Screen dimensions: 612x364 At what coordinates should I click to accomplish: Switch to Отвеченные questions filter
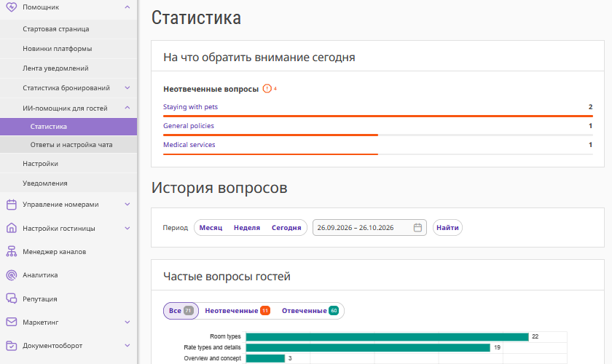point(310,311)
